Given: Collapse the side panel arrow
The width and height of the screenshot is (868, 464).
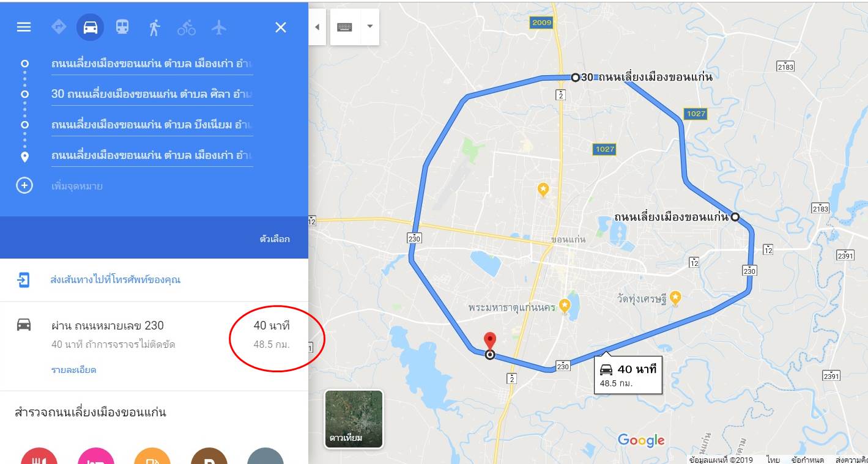Looking at the screenshot, I should pos(317,27).
